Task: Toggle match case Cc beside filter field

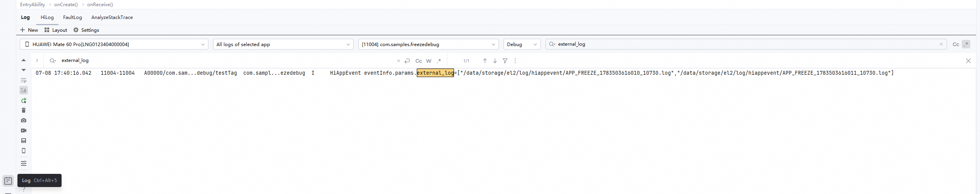Action: pyautogui.click(x=956, y=44)
